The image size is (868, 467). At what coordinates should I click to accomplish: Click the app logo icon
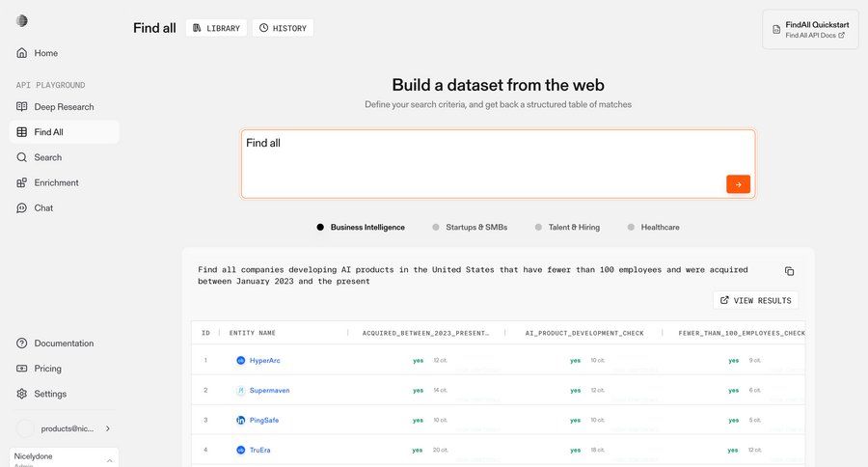click(x=22, y=21)
